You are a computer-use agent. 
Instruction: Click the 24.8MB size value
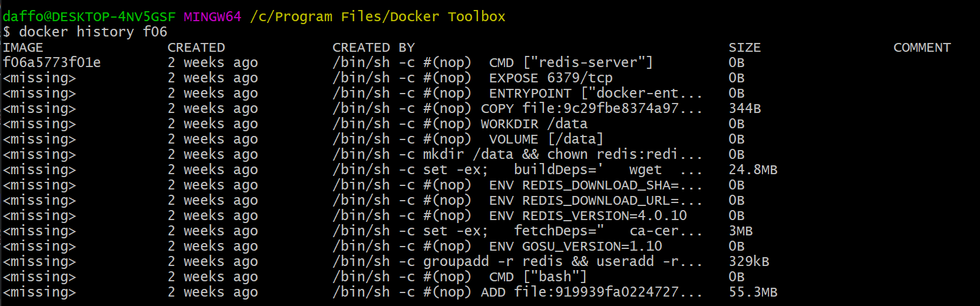[753, 169]
